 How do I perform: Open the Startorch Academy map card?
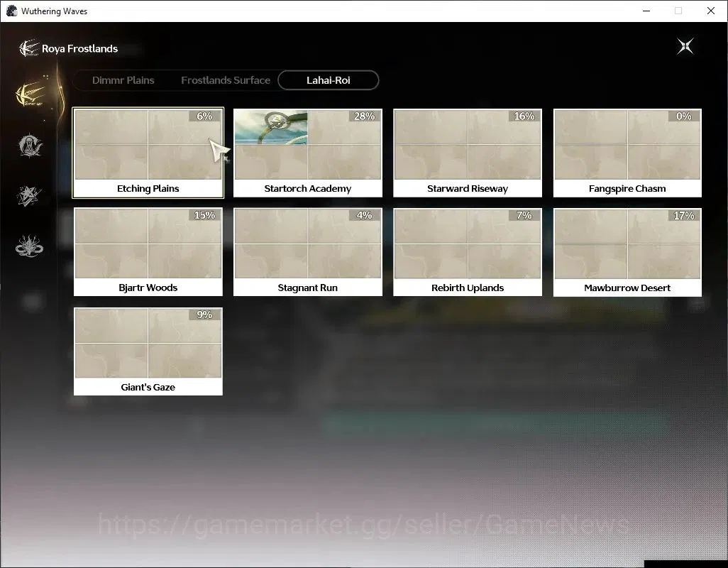(308, 153)
